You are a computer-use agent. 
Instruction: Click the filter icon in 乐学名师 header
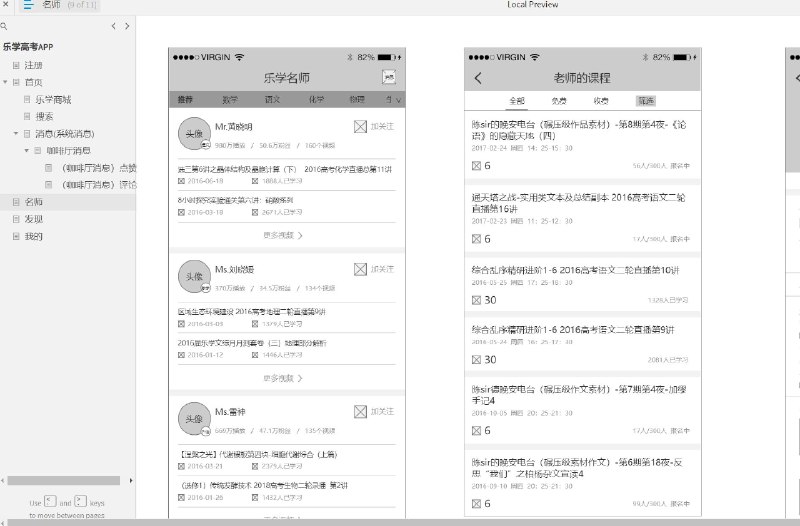[389, 77]
